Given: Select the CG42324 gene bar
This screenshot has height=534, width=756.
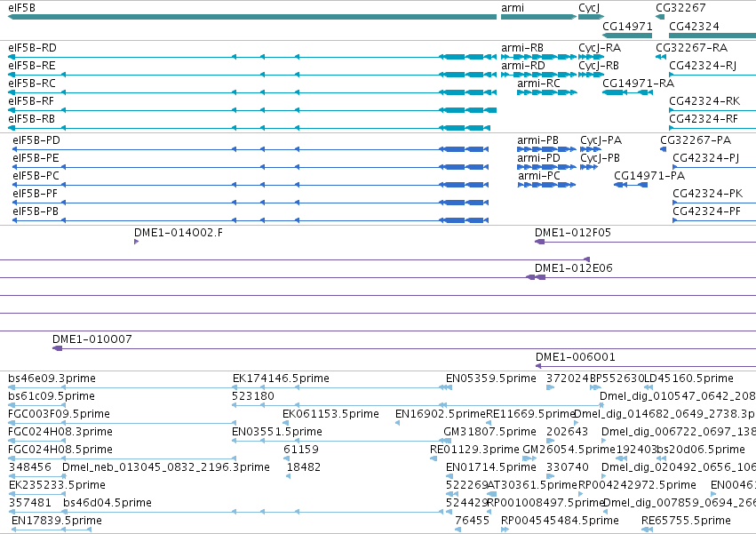Looking at the screenshot, I should tap(712, 36).
